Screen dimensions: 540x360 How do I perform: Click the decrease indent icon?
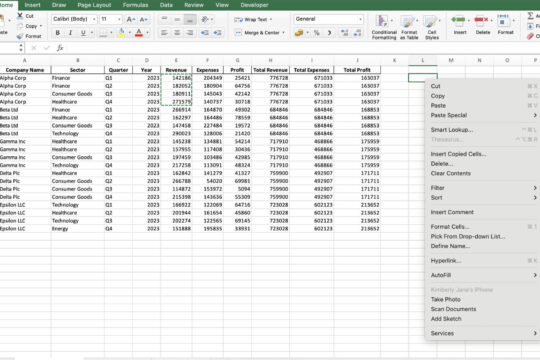pyautogui.click(x=205, y=33)
